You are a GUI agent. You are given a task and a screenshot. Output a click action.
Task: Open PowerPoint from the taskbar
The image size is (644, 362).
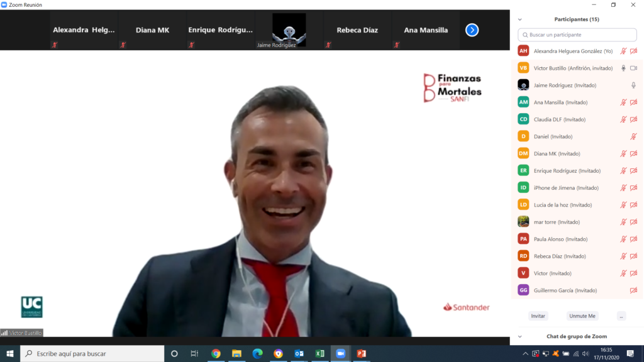tap(362, 354)
